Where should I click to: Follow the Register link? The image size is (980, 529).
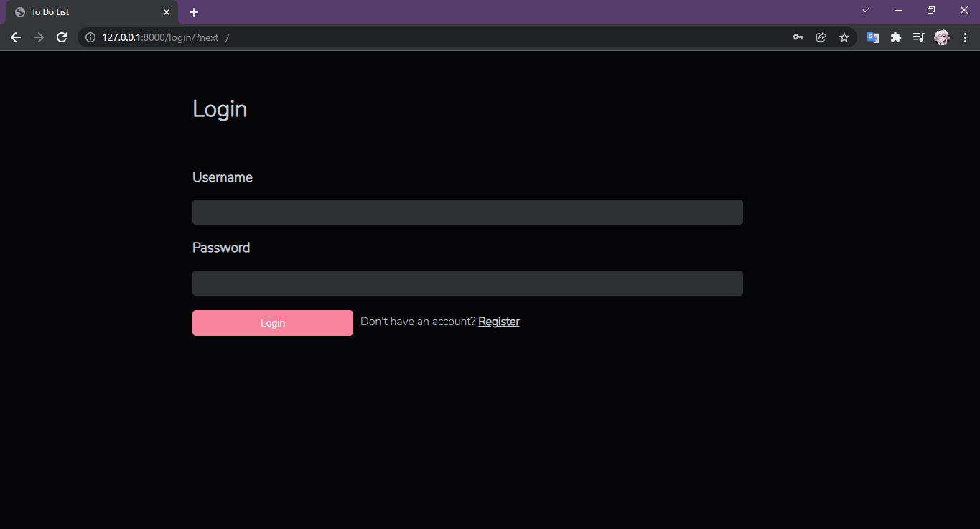pos(498,321)
